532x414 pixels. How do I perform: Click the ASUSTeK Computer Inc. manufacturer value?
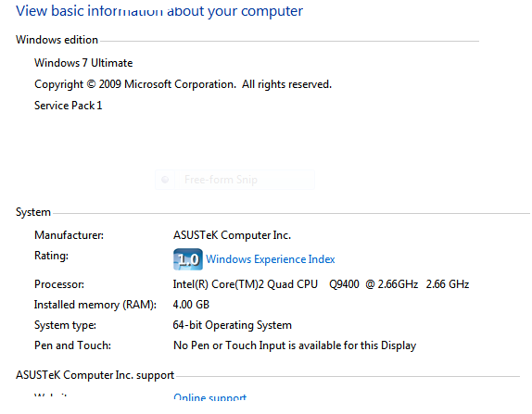pos(232,235)
